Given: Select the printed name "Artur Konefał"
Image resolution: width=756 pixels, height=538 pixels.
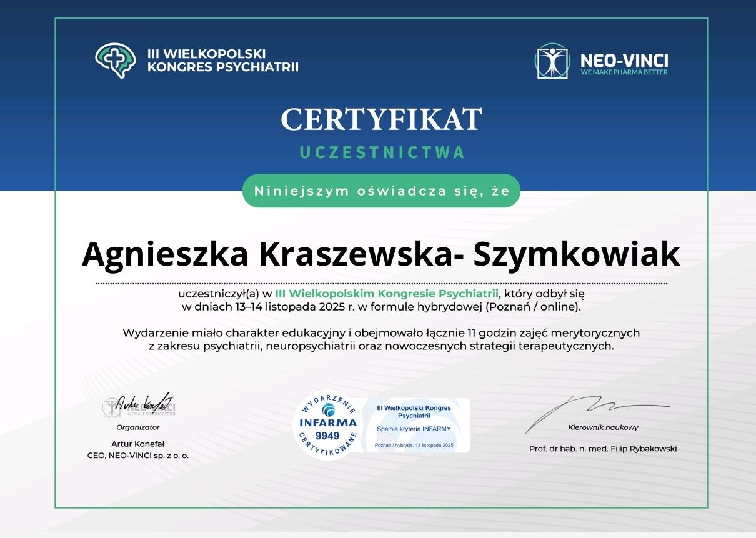Looking at the screenshot, I should click(x=138, y=444).
